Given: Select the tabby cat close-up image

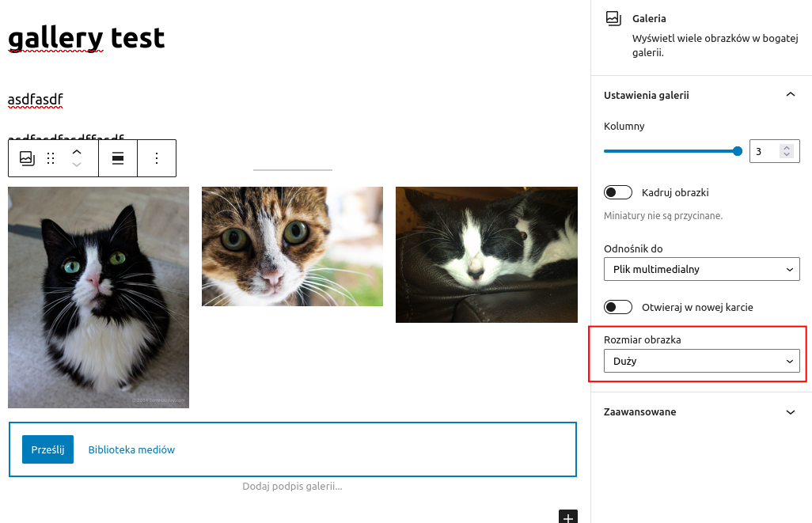Looking at the screenshot, I should [292, 247].
